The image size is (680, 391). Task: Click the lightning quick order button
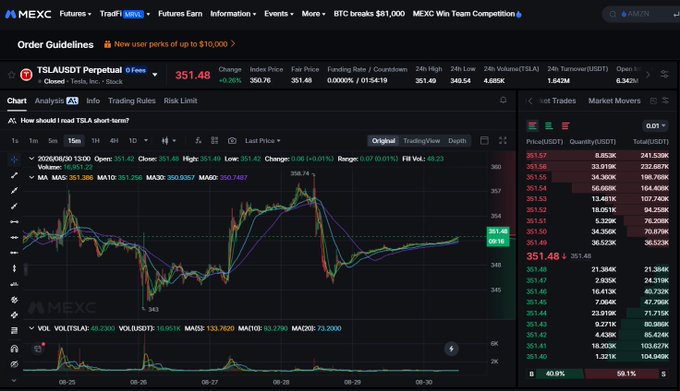click(x=451, y=349)
